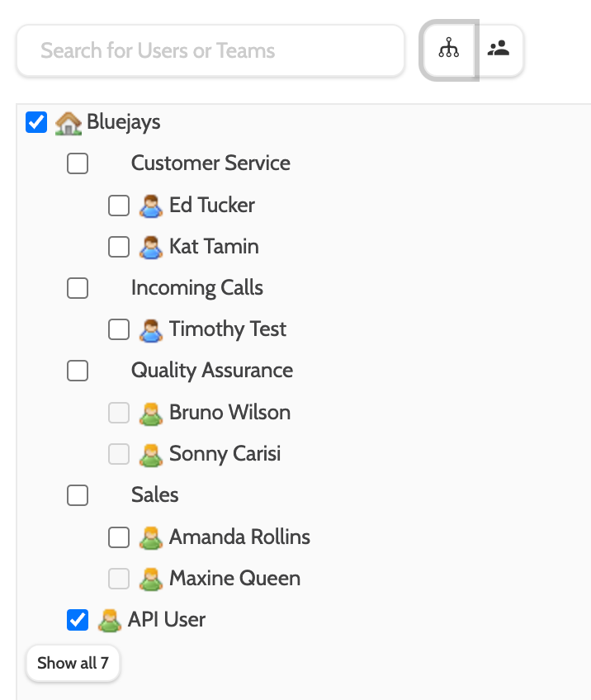The image size is (591, 700).
Task: Uncheck the Bluejays checkbox
Action: 36,123
